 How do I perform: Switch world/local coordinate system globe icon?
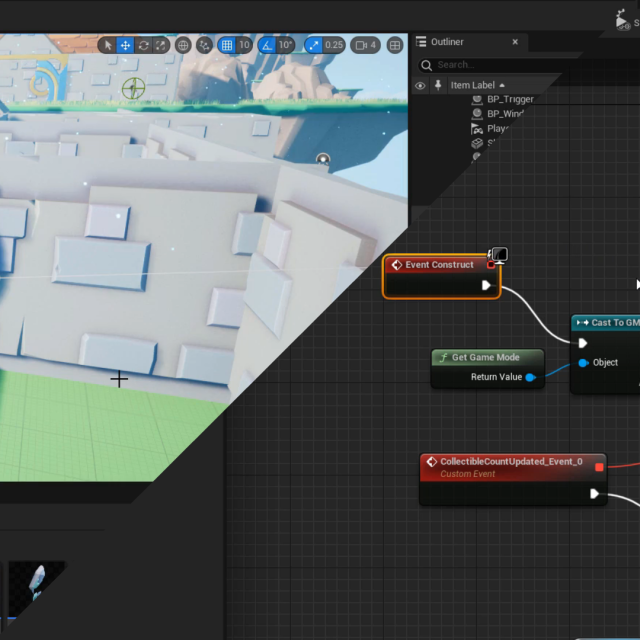[x=183, y=45]
